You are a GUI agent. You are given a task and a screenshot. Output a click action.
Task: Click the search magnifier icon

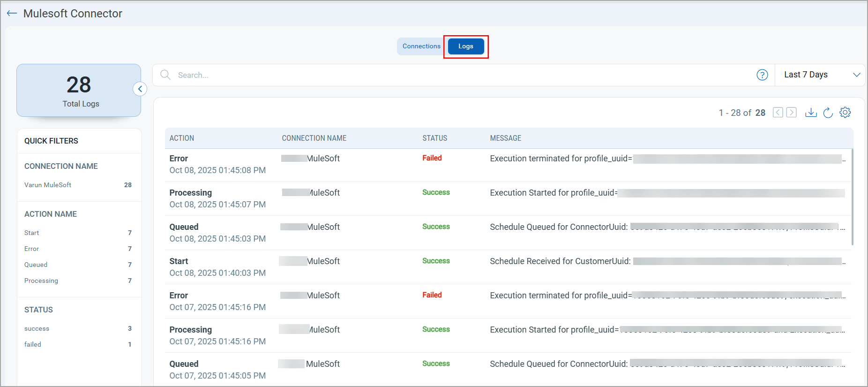coord(165,75)
